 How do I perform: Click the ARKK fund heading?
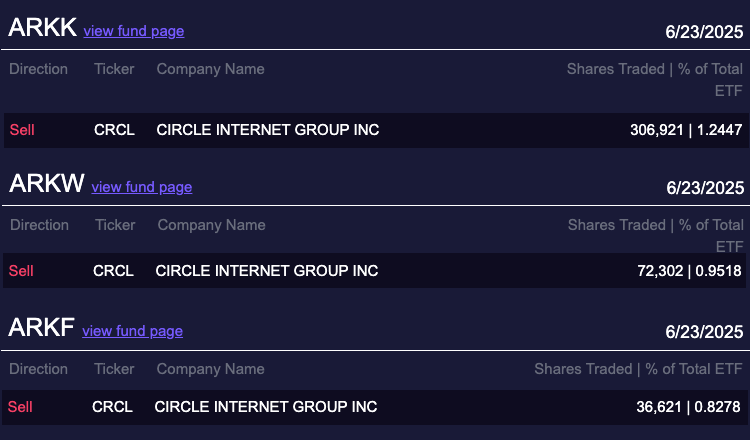coord(42,28)
